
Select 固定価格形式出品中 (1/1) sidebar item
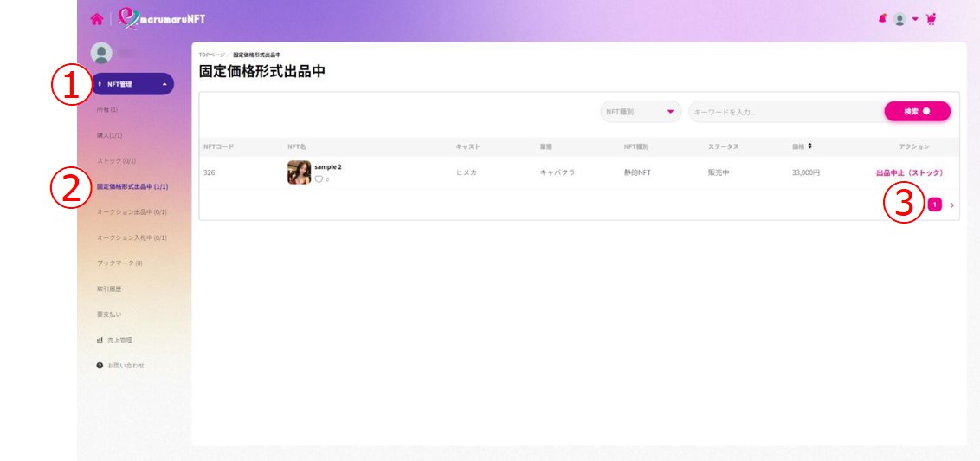pos(132,186)
